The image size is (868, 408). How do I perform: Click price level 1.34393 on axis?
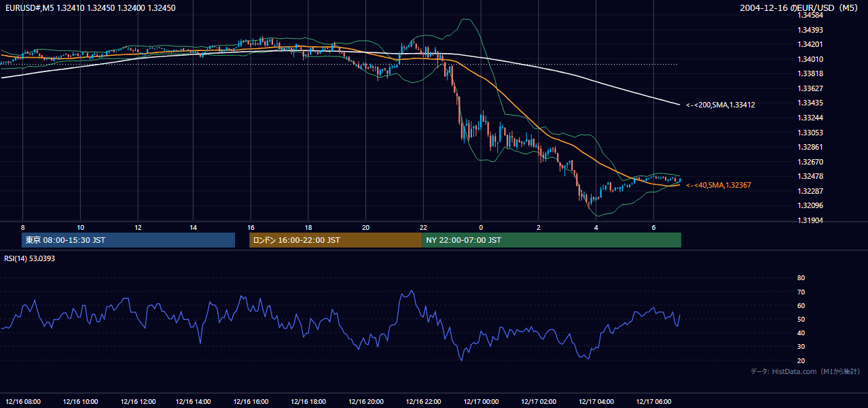point(810,30)
